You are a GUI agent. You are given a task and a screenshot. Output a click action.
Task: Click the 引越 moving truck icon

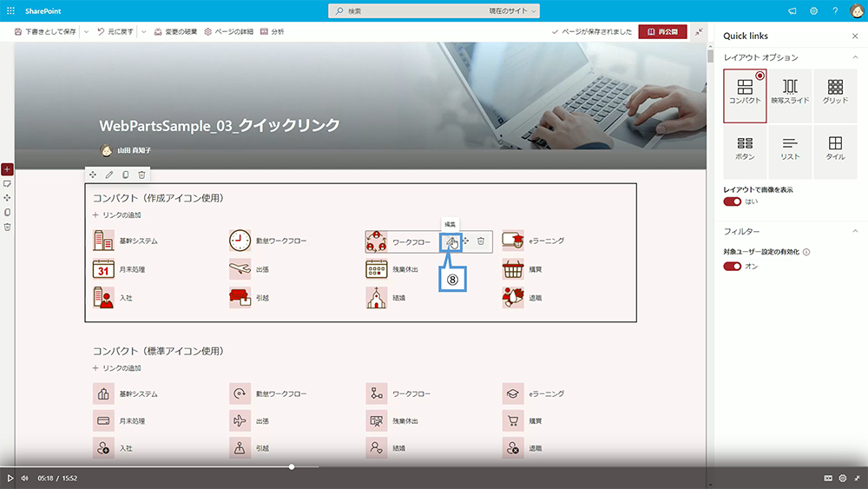240,297
